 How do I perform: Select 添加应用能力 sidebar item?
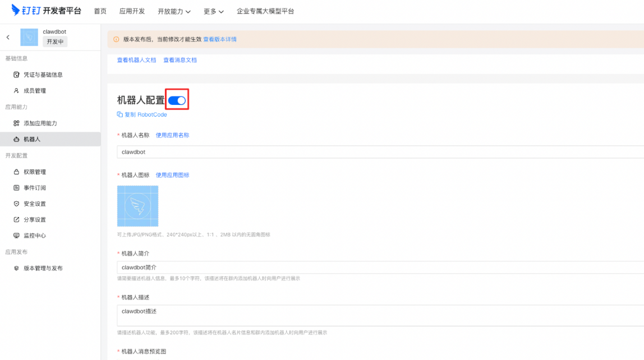click(x=40, y=123)
